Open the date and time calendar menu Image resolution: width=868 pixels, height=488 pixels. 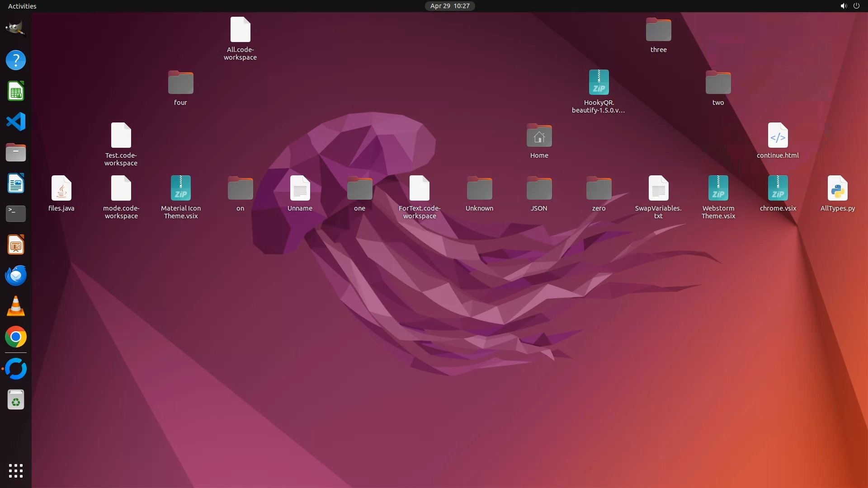(x=449, y=6)
